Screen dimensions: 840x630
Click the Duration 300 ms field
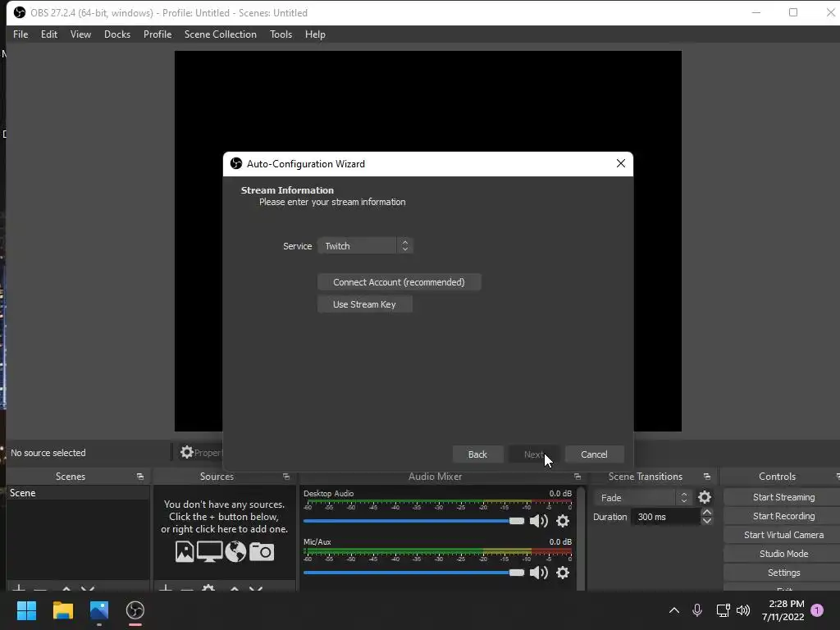tap(666, 517)
